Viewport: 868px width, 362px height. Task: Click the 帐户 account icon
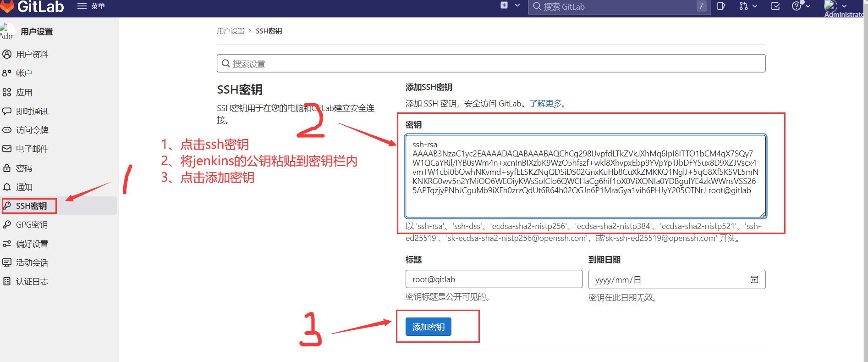click(x=7, y=73)
